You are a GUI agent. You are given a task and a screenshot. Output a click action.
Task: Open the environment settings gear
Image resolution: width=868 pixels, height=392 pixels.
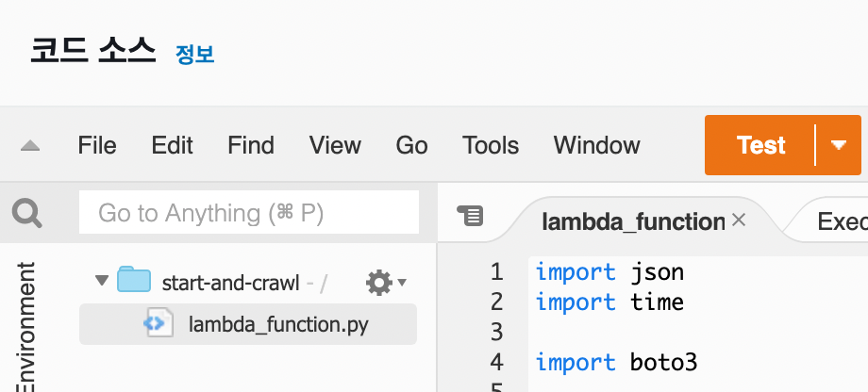point(379,282)
